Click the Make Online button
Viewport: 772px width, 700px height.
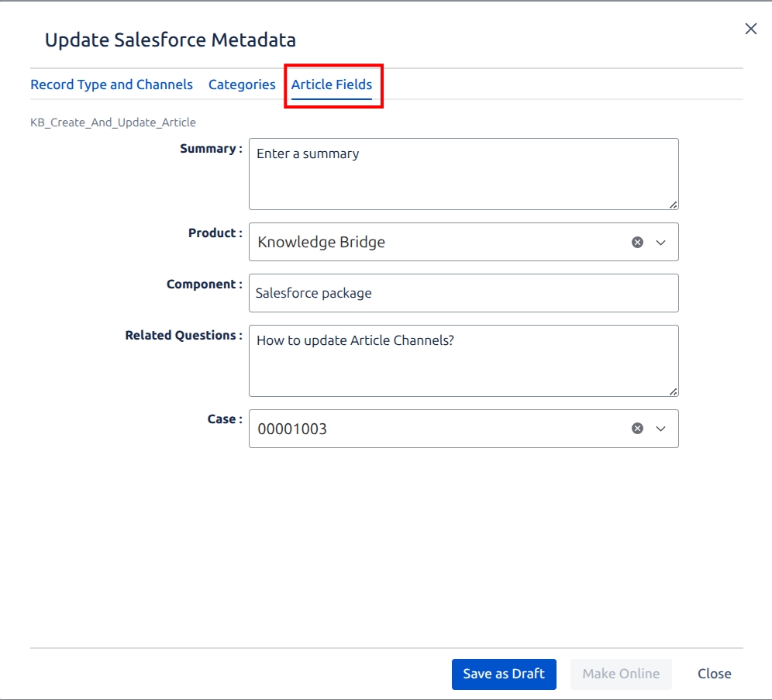(621, 674)
